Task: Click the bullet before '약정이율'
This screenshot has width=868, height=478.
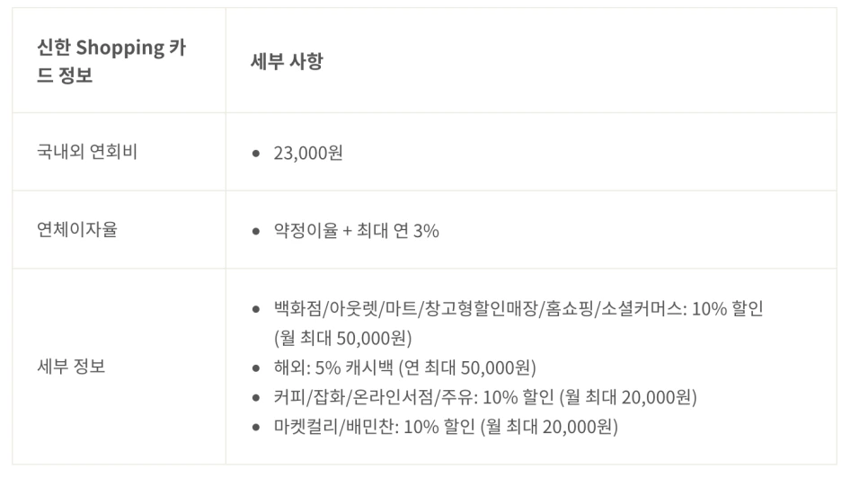Action: click(256, 231)
